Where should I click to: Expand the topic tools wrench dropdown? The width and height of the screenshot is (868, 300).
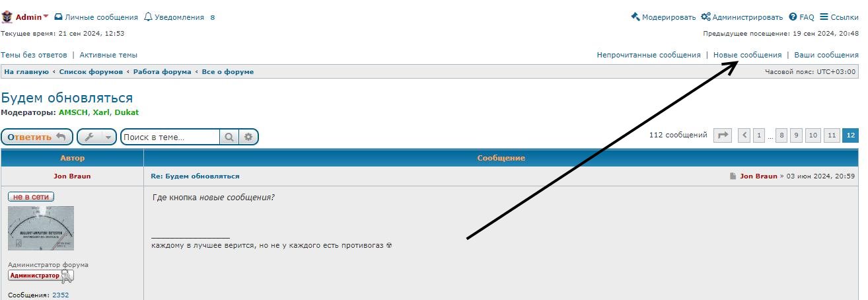point(96,137)
